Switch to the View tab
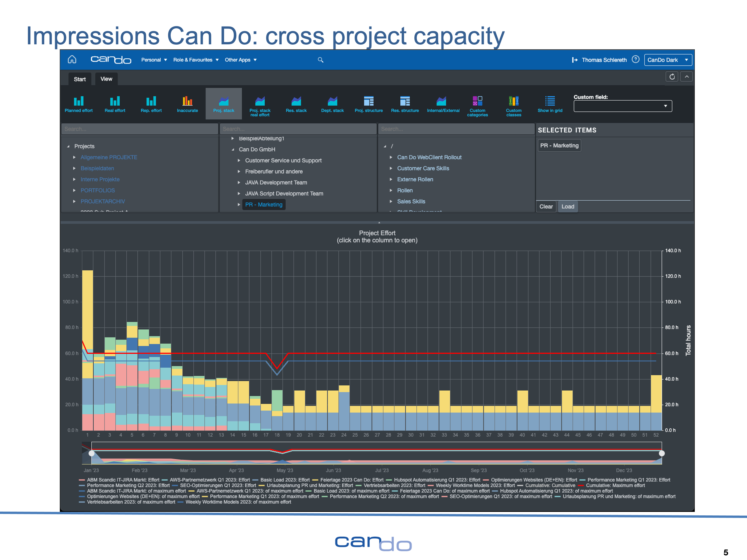 [107, 79]
